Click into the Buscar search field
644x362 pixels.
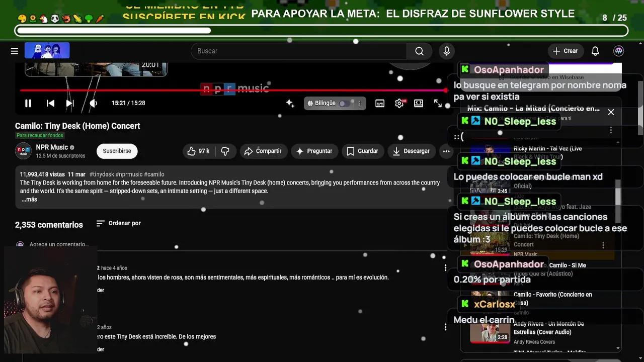299,51
